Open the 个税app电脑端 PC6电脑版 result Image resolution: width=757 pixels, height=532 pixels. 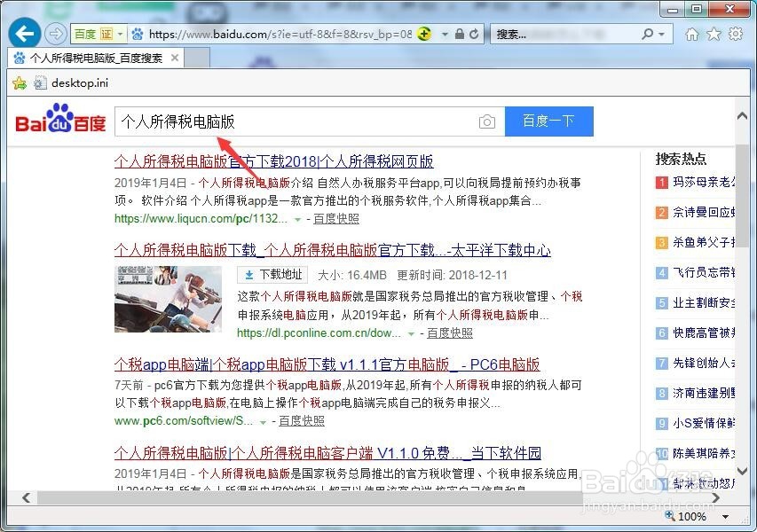point(327,364)
